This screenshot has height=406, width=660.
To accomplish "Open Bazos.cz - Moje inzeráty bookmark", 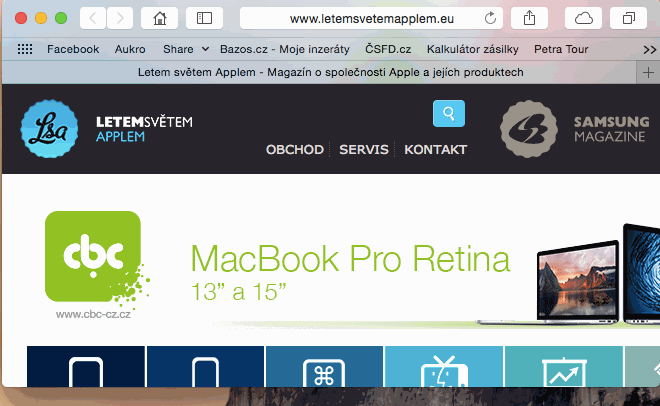I will (x=285, y=49).
